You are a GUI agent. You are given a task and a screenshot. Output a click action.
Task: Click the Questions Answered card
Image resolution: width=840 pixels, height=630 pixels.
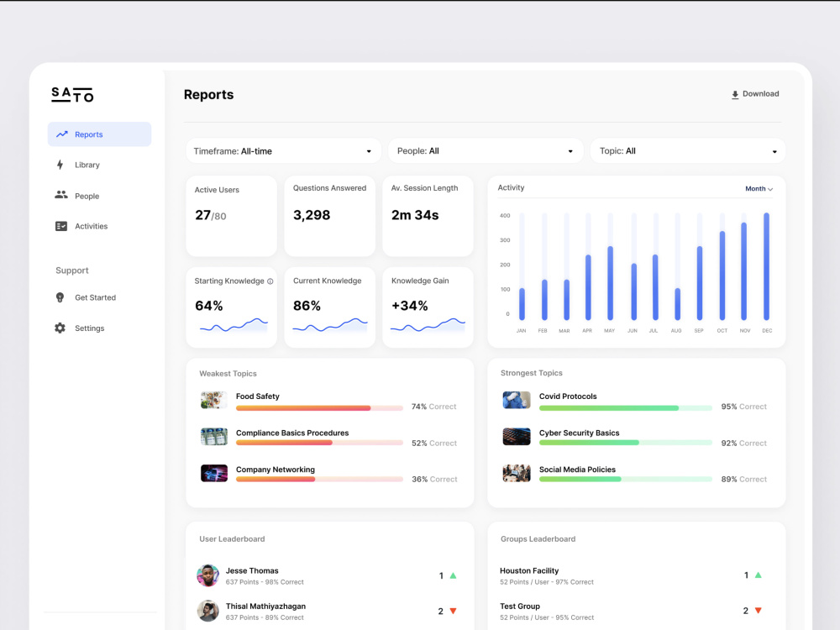click(x=329, y=216)
